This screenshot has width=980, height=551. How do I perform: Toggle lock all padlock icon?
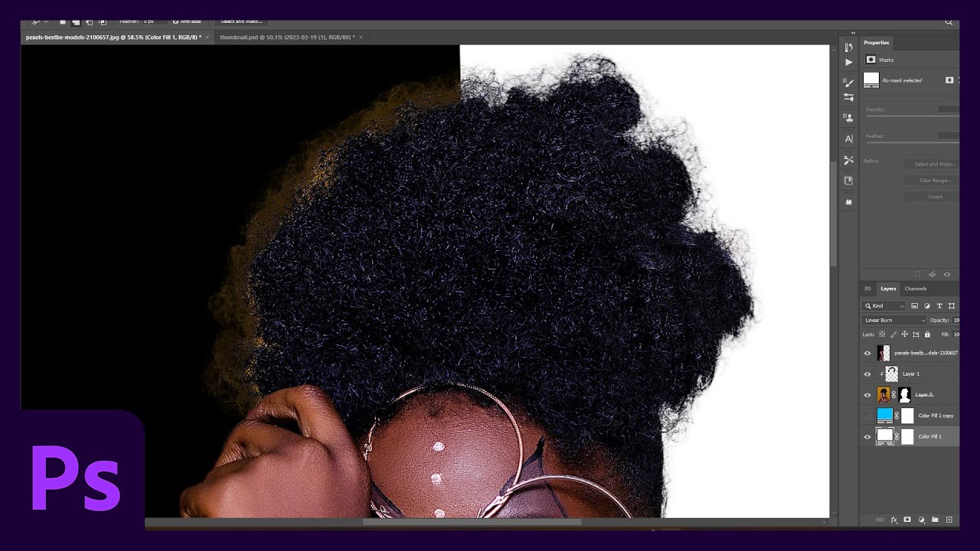[927, 334]
